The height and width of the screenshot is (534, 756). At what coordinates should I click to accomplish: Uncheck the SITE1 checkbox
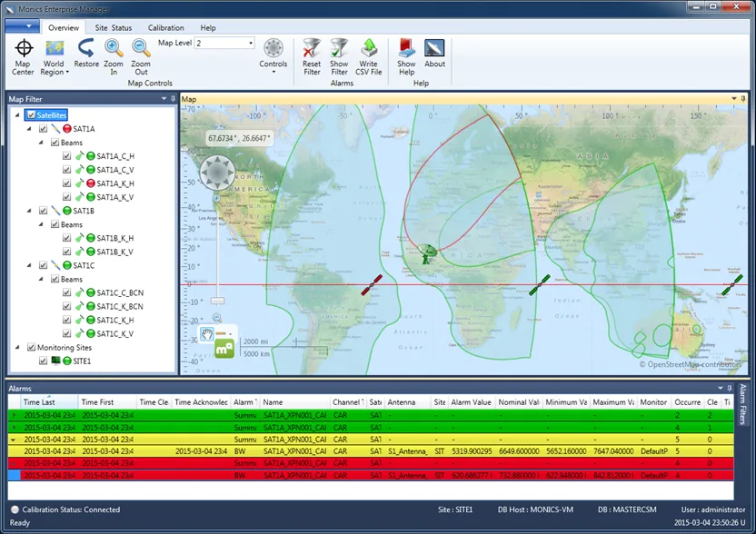43,361
